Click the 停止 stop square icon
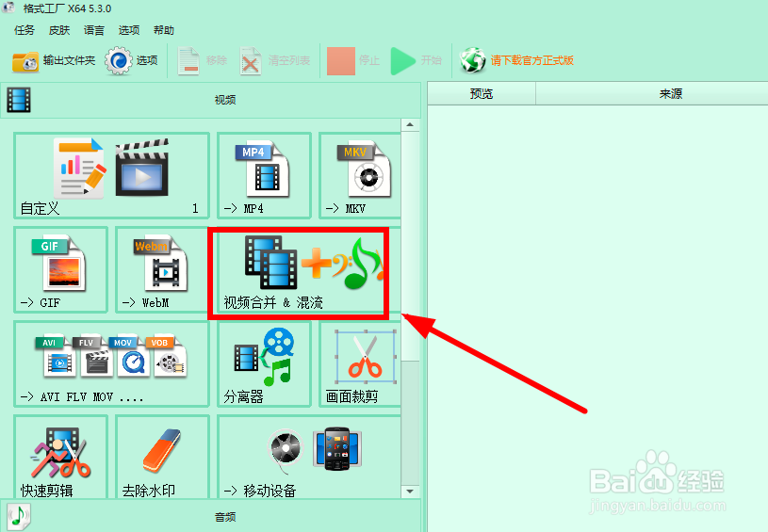This screenshot has width=768, height=532. pyautogui.click(x=341, y=60)
